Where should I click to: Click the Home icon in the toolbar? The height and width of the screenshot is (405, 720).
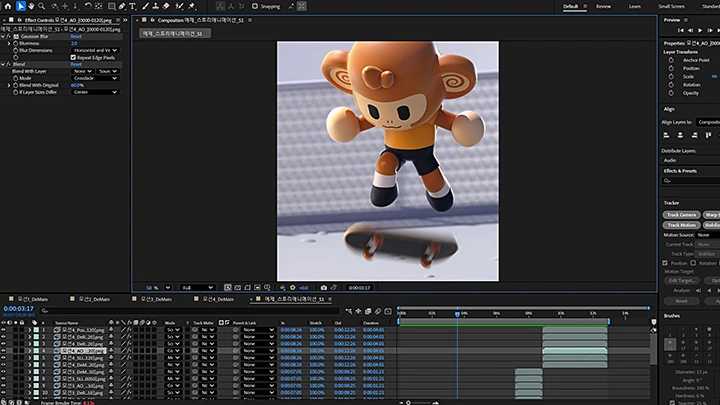[x=8, y=6]
